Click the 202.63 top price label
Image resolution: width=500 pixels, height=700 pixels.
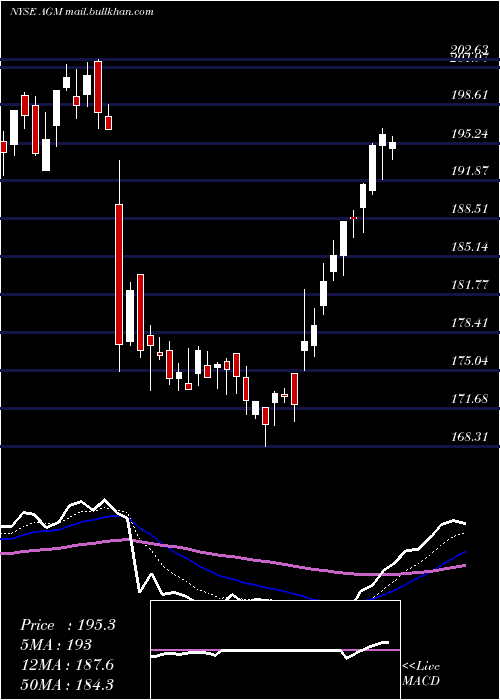pyautogui.click(x=470, y=50)
